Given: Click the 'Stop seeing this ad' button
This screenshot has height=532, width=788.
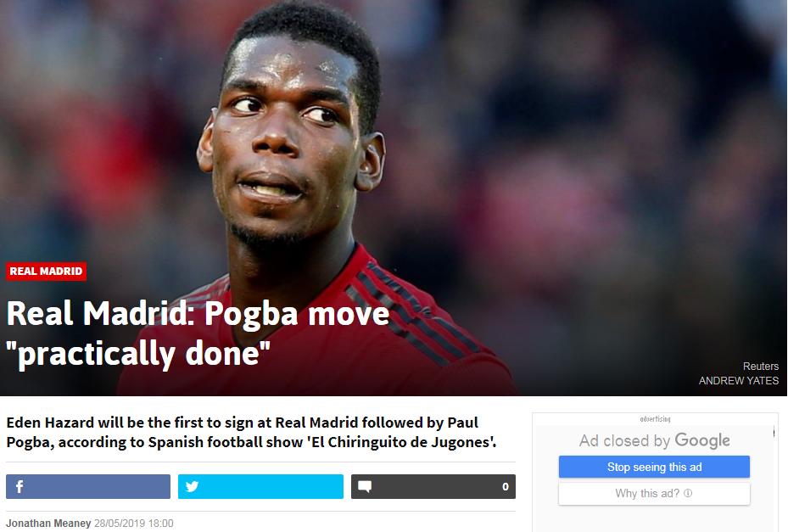Looking at the screenshot, I should click(654, 468).
